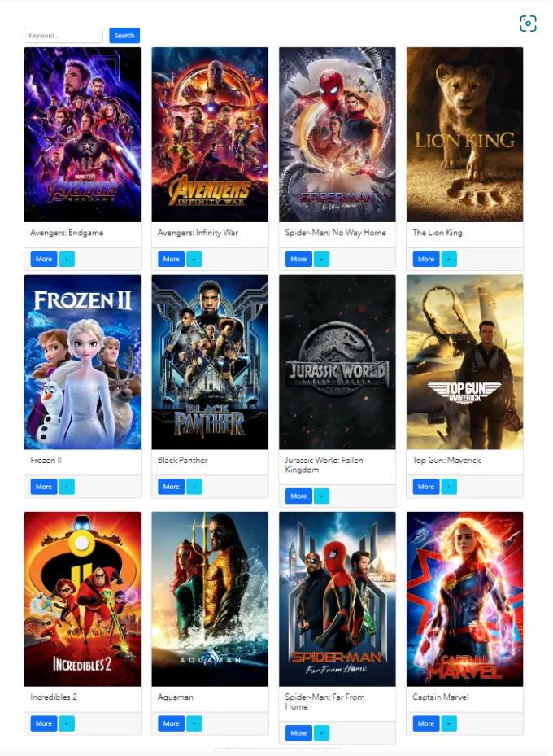This screenshot has width=553, height=756.
Task: Click the plus icon under Aquaman
Action: coord(194,723)
